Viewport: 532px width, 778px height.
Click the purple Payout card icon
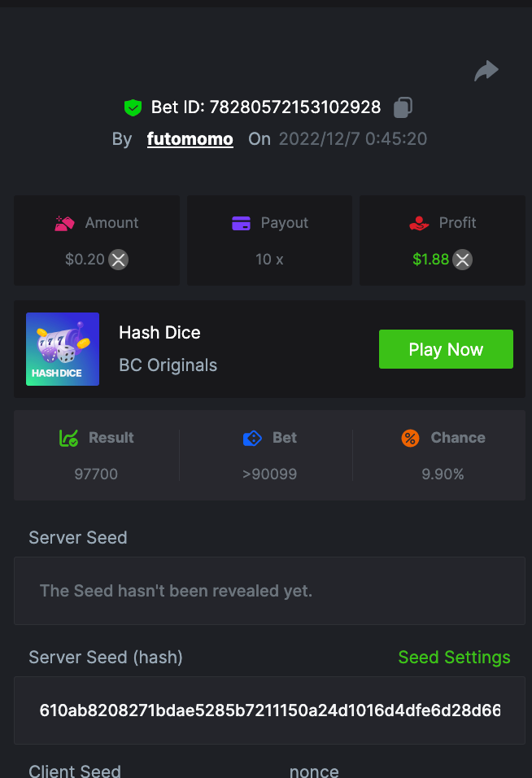point(241,223)
